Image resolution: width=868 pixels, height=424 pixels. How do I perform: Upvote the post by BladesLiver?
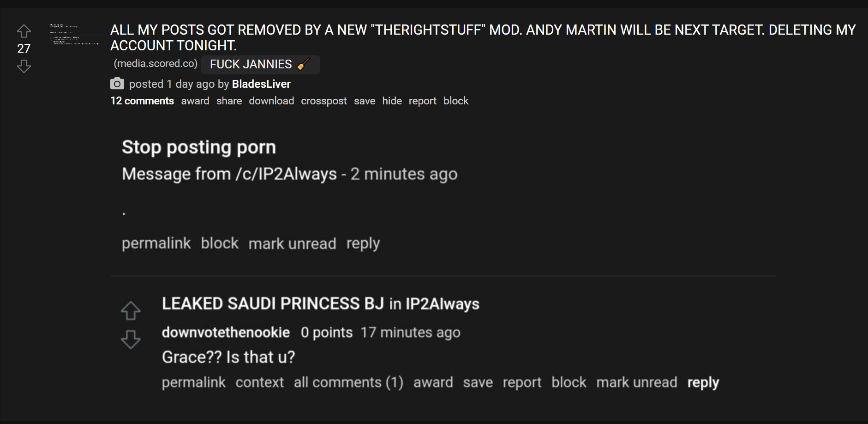pyautogui.click(x=24, y=31)
